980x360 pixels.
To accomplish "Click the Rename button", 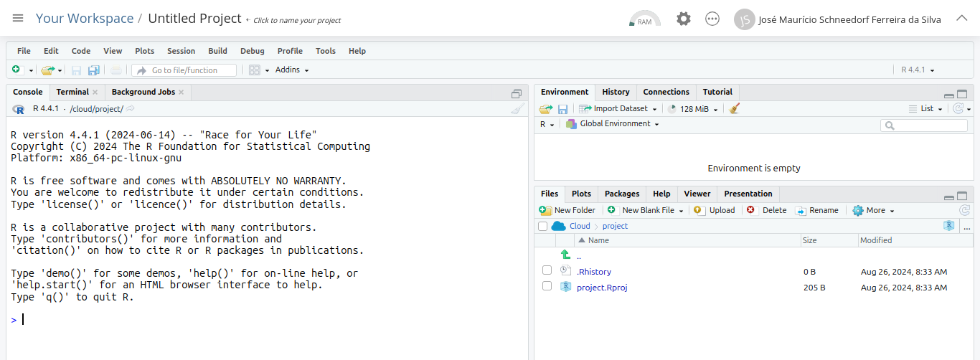I will [816, 210].
